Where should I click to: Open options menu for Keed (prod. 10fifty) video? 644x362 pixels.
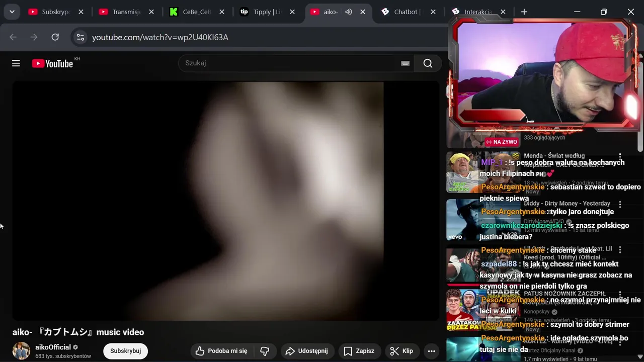(x=620, y=249)
